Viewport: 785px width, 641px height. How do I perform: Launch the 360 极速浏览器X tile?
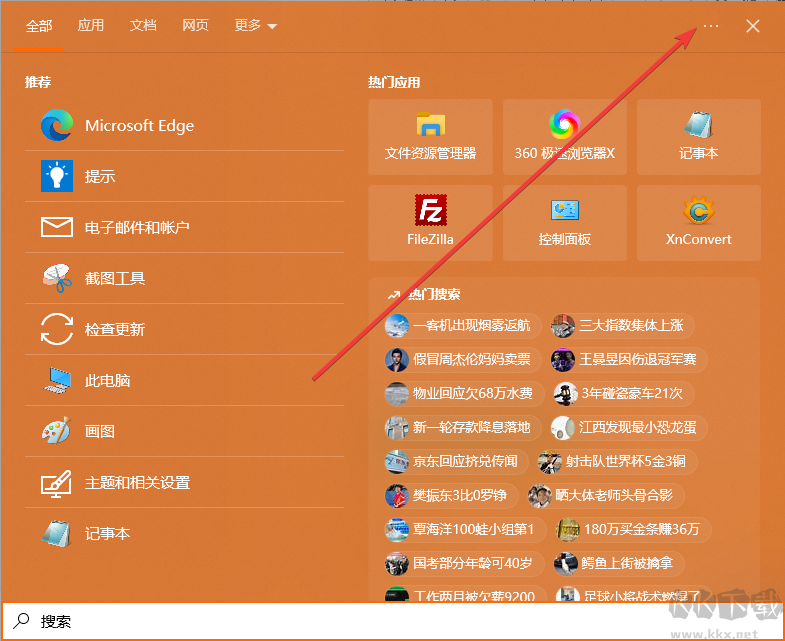click(x=565, y=137)
